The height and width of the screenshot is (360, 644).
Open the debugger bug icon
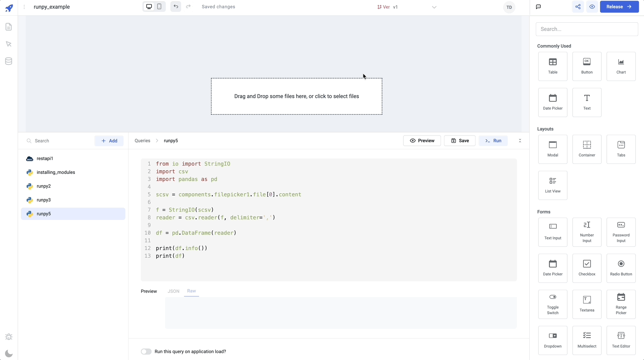(x=9, y=337)
